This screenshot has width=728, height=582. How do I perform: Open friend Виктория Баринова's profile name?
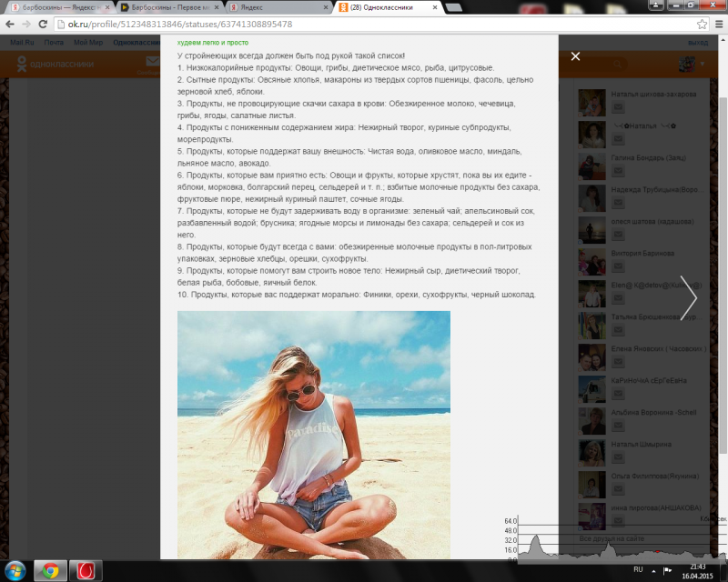point(642,254)
